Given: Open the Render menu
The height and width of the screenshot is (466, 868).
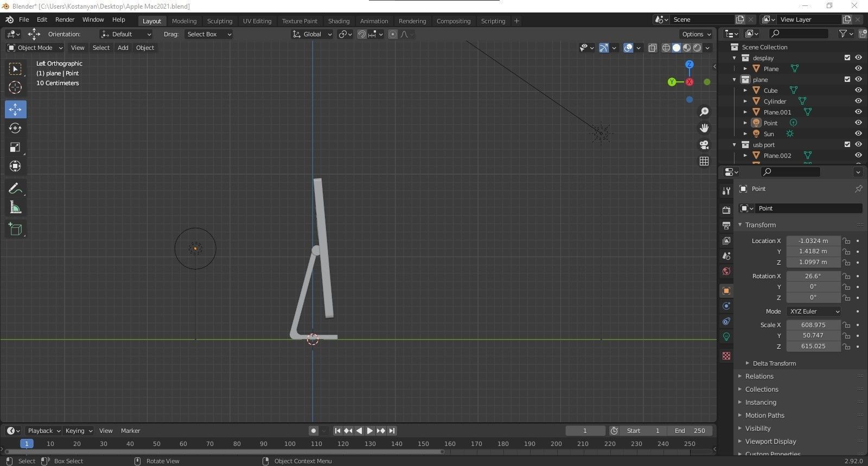Looking at the screenshot, I should (65, 20).
